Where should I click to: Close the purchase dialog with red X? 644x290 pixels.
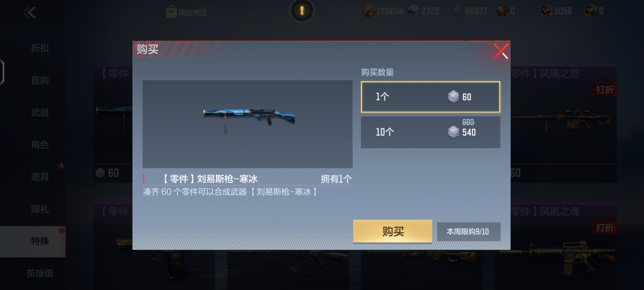pos(500,51)
